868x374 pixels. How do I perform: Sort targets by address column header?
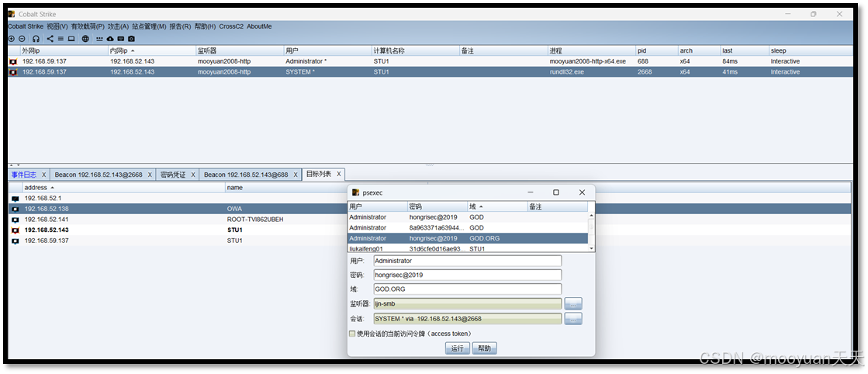click(123, 188)
